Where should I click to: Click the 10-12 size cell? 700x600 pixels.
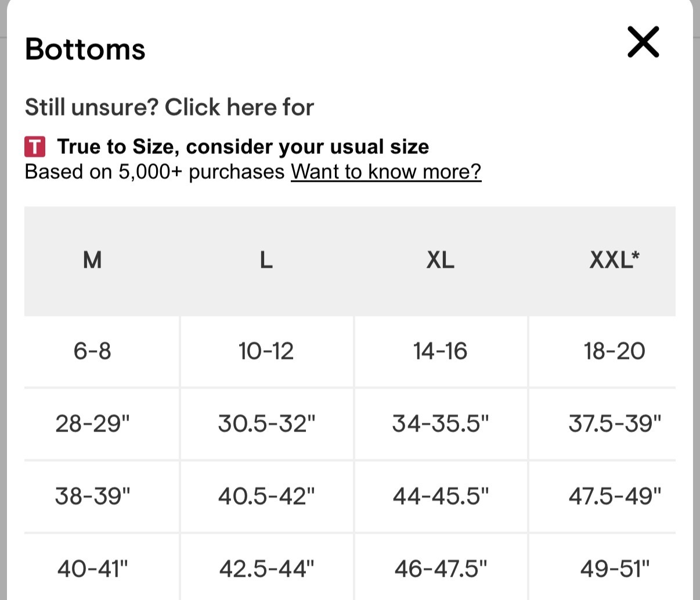click(x=266, y=351)
